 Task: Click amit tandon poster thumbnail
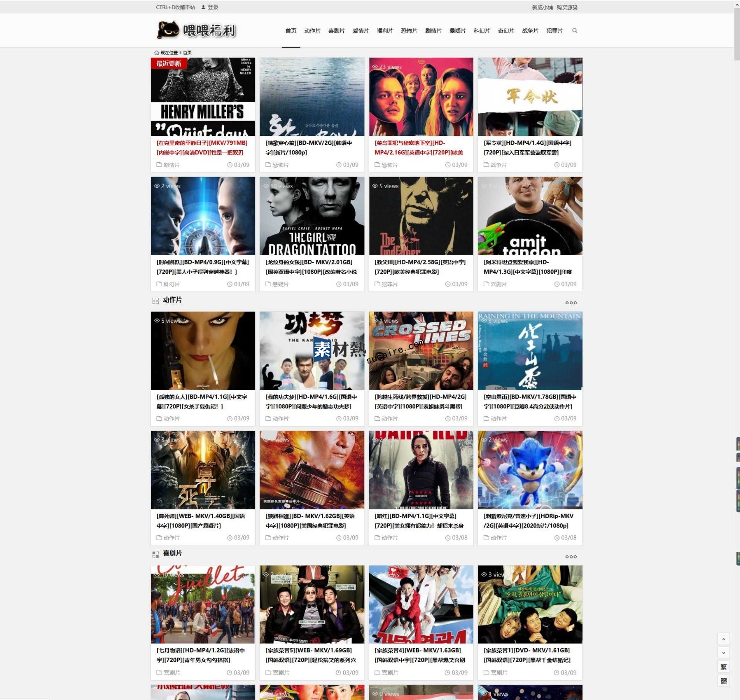[x=530, y=216]
